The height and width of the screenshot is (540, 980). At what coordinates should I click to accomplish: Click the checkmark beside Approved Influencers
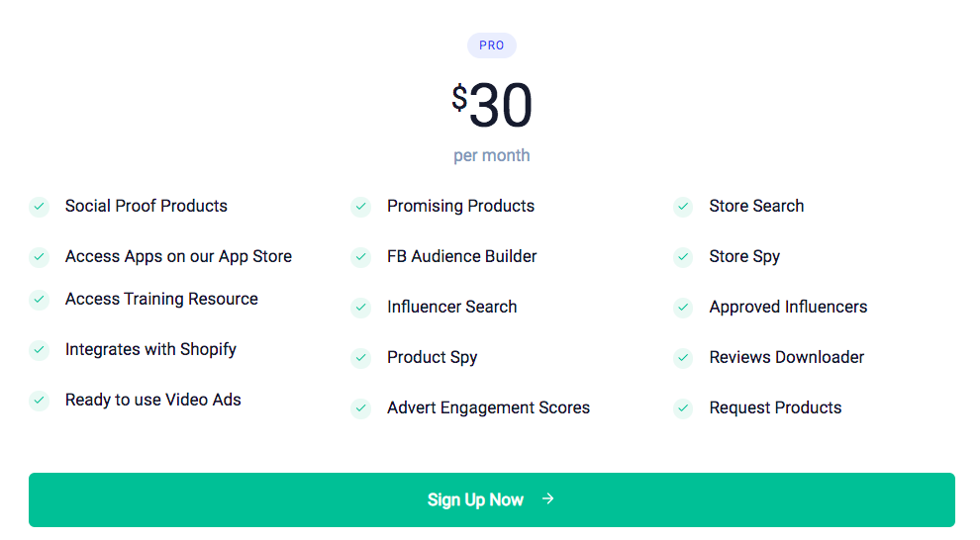pyautogui.click(x=683, y=308)
